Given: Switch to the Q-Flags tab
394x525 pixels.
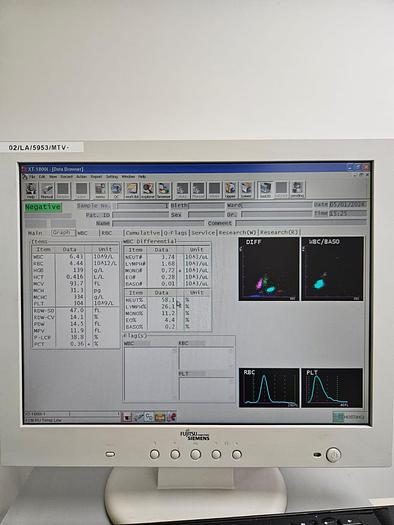Looking at the screenshot, I should click(x=175, y=233).
